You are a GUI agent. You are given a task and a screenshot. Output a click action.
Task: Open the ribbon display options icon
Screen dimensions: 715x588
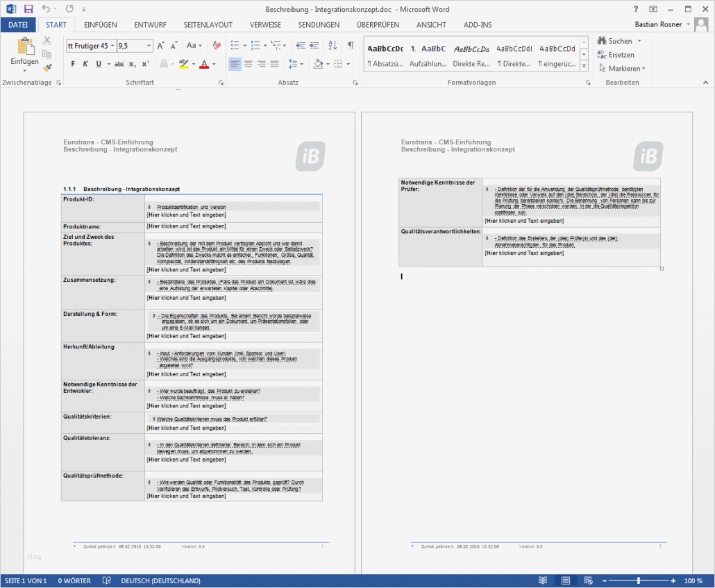(x=653, y=8)
